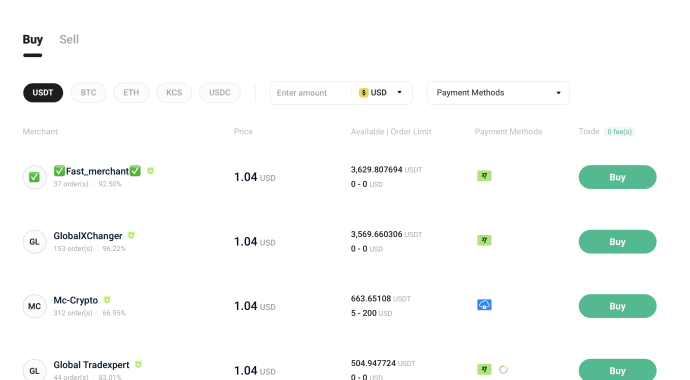
Task: Click the 3,629.807694 USDT available amount
Action: pos(386,170)
